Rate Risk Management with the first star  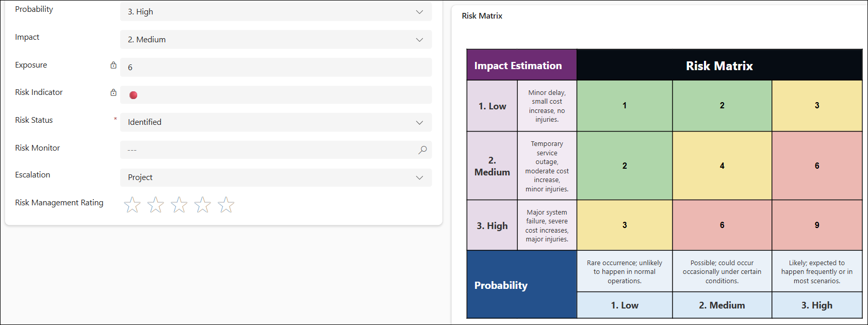(x=132, y=205)
